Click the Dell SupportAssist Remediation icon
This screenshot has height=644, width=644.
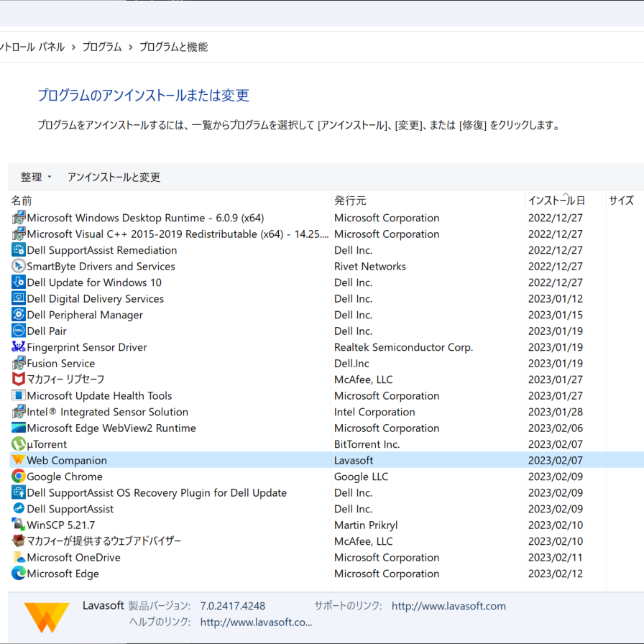tap(19, 249)
